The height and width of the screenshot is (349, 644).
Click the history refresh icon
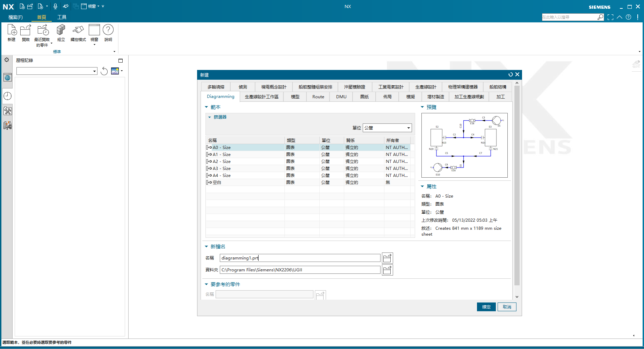pos(104,71)
